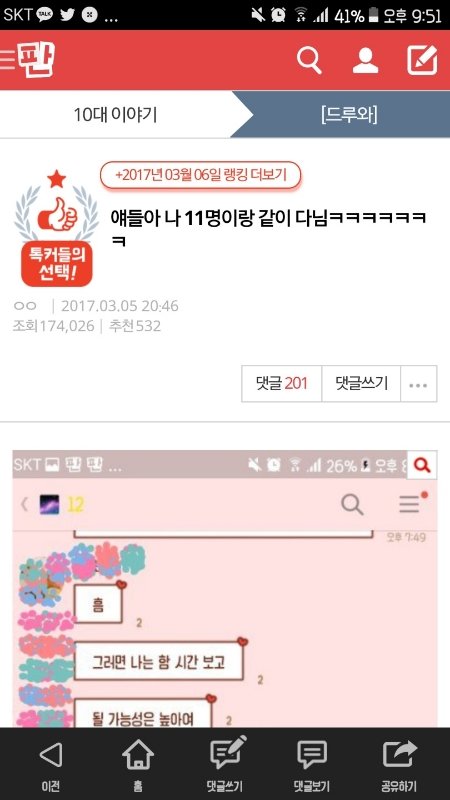Viewport: 450px width, 800px height.
Task: Tap the write post pencil icon
Action: [x=422, y=61]
